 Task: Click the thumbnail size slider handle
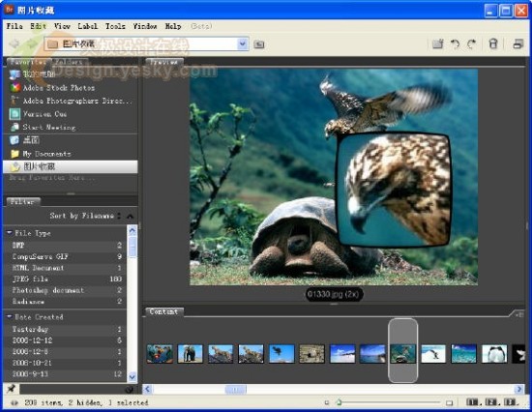click(x=339, y=402)
